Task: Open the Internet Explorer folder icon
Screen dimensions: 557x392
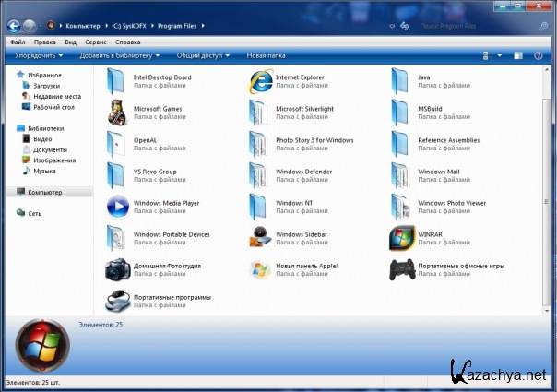Action: (x=262, y=81)
